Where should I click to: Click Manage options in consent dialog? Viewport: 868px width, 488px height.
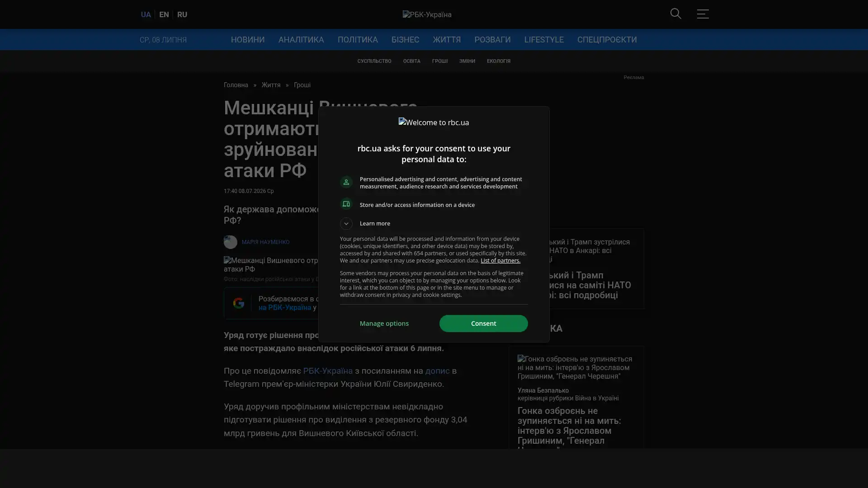pyautogui.click(x=384, y=324)
